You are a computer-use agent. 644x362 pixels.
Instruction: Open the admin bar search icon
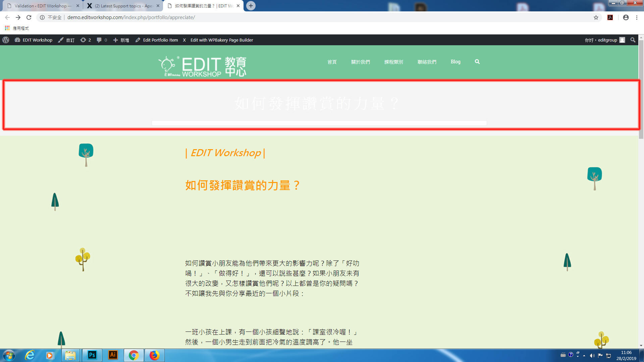click(x=633, y=40)
